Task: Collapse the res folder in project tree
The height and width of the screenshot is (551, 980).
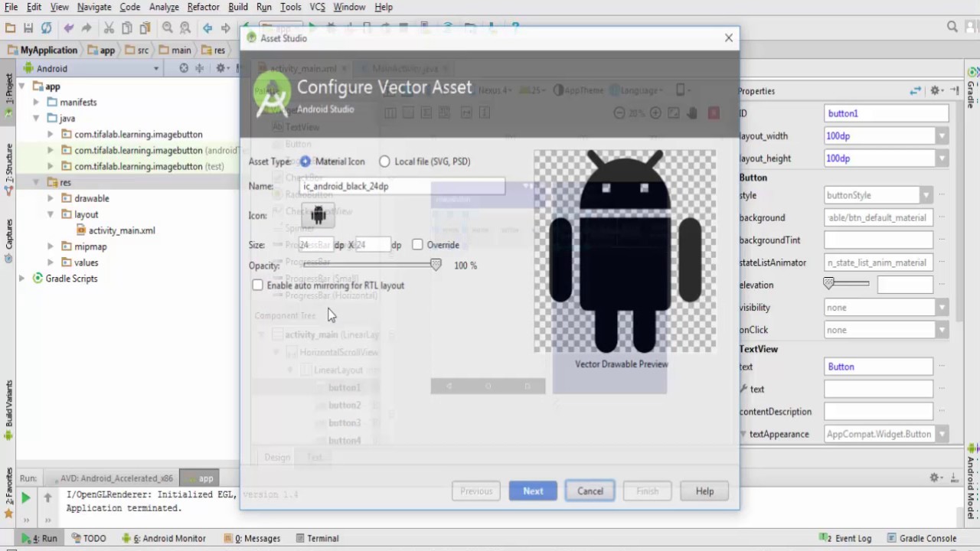Action: tap(36, 182)
